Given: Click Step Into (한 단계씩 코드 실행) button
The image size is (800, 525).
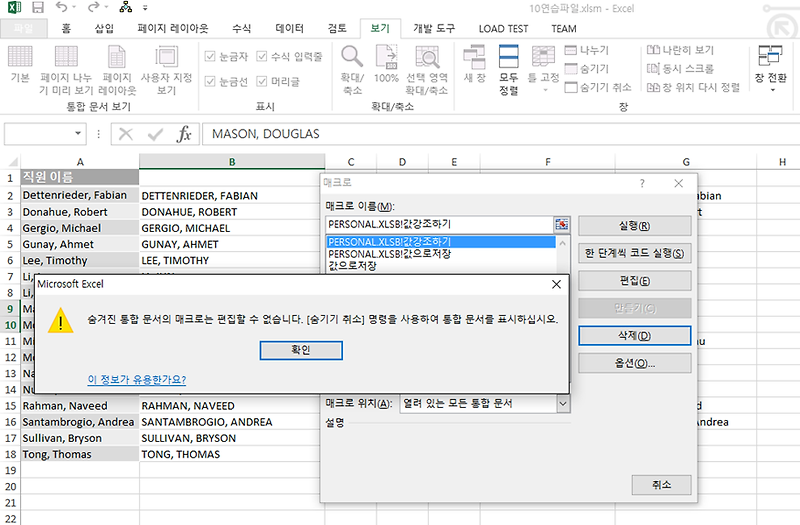Looking at the screenshot, I should point(635,254).
